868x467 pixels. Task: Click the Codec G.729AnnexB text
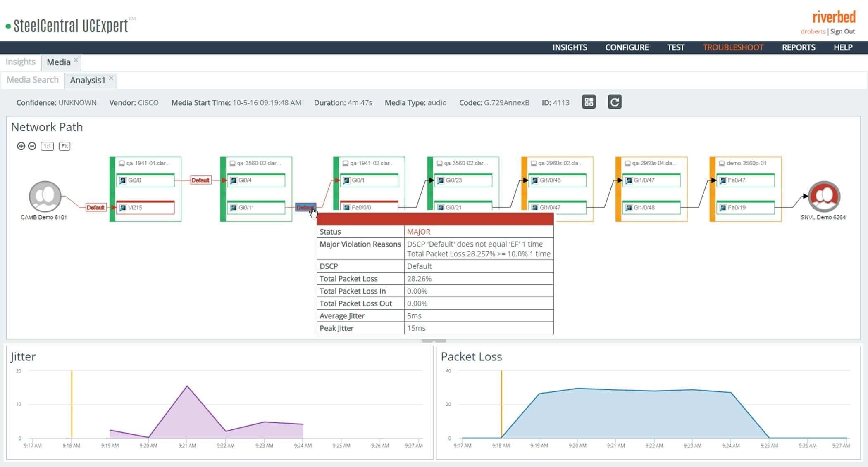coord(494,102)
